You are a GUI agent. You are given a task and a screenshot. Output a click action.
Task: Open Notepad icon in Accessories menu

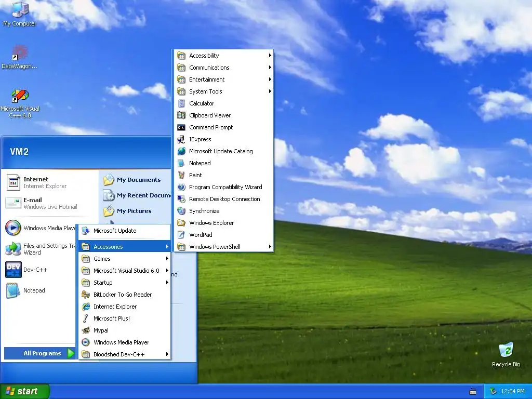click(x=181, y=163)
